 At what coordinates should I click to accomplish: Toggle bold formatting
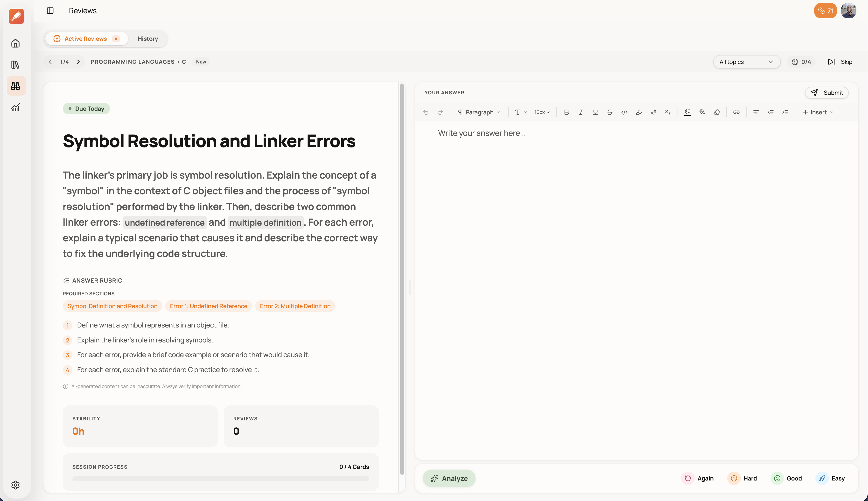click(x=566, y=112)
